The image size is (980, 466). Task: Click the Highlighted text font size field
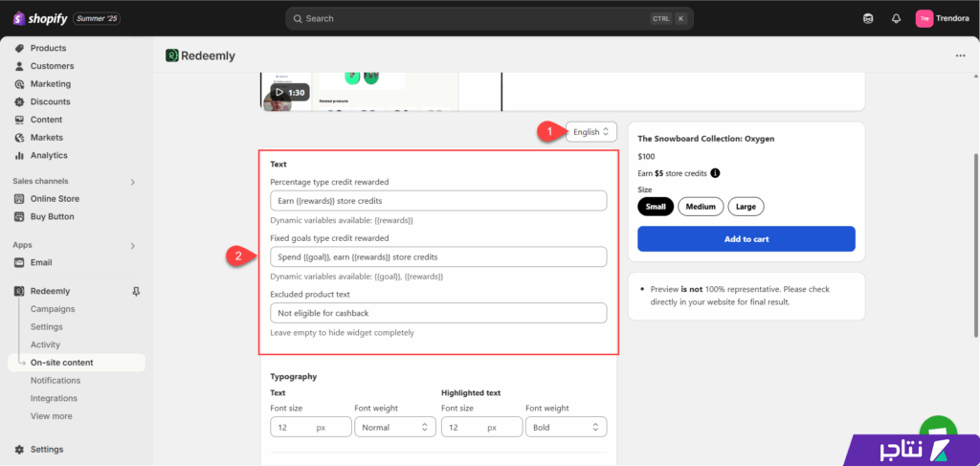point(482,428)
